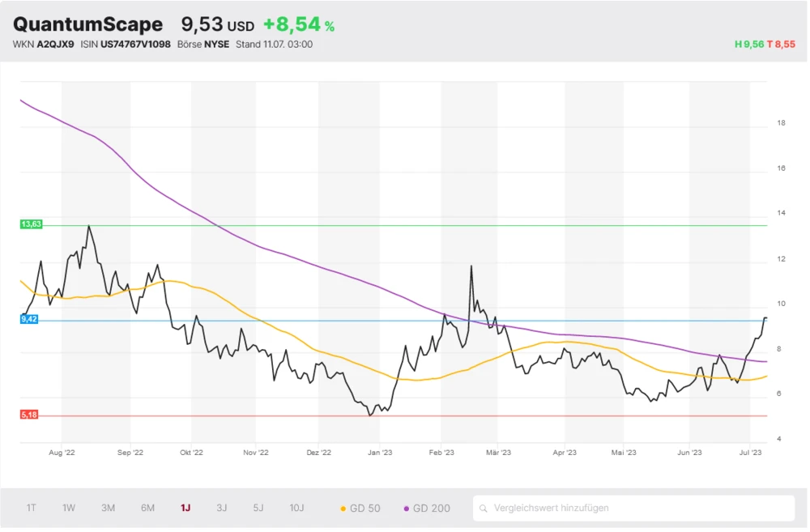Image resolution: width=810 pixels, height=532 pixels.
Task: Click the red low value T 8,55
Action: [x=781, y=45]
